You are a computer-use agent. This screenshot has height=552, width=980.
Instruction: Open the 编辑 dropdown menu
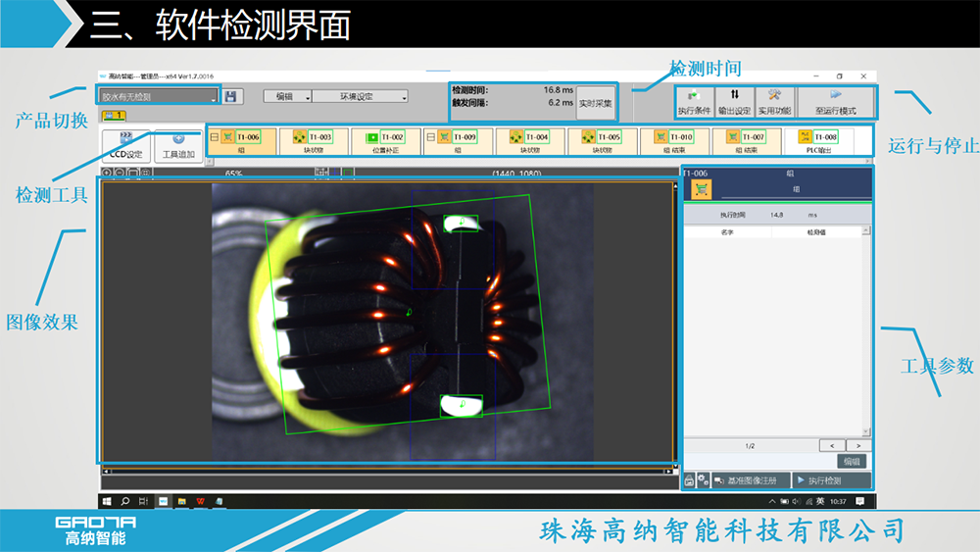click(287, 96)
